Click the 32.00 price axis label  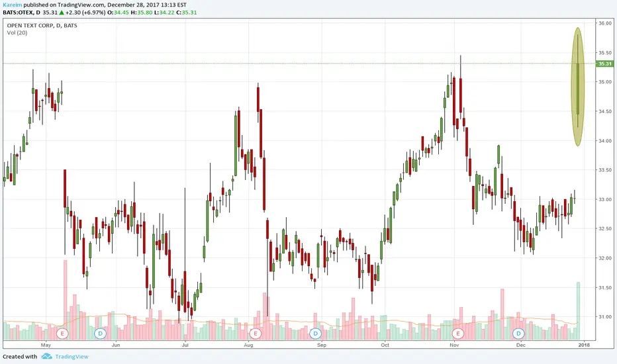click(x=605, y=258)
